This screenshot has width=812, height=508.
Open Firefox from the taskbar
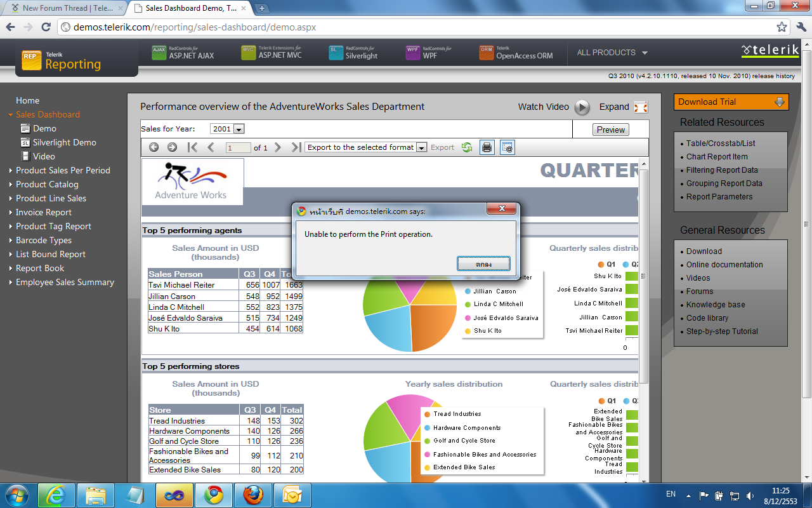[x=252, y=494]
